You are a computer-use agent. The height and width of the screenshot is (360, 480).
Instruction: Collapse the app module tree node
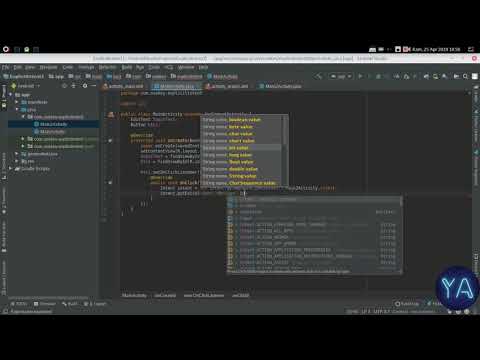coord(11,95)
